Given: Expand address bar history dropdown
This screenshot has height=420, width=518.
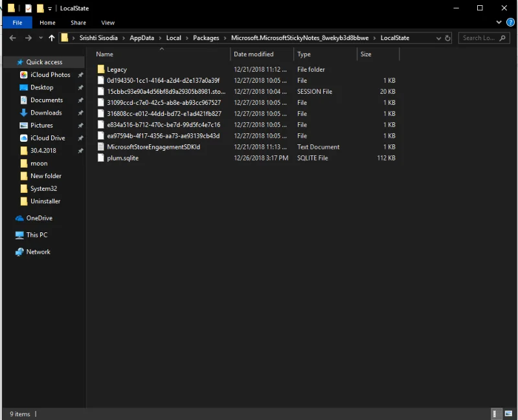Looking at the screenshot, I should [438, 38].
